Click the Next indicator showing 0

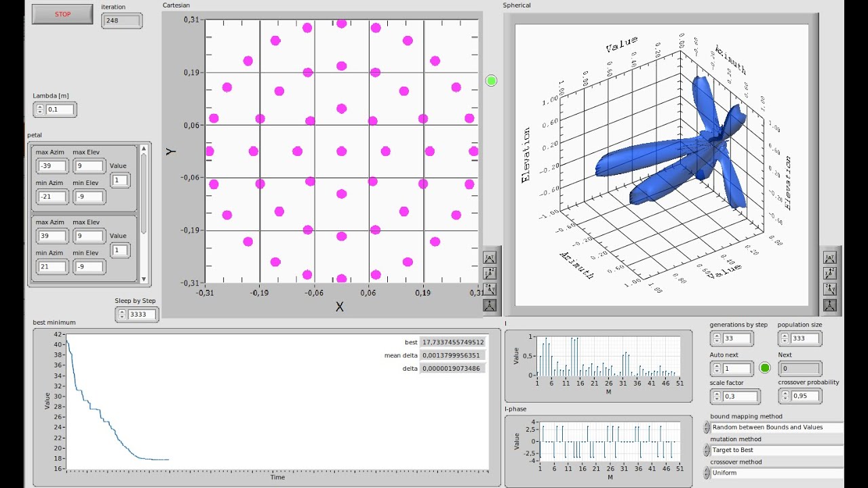800,369
